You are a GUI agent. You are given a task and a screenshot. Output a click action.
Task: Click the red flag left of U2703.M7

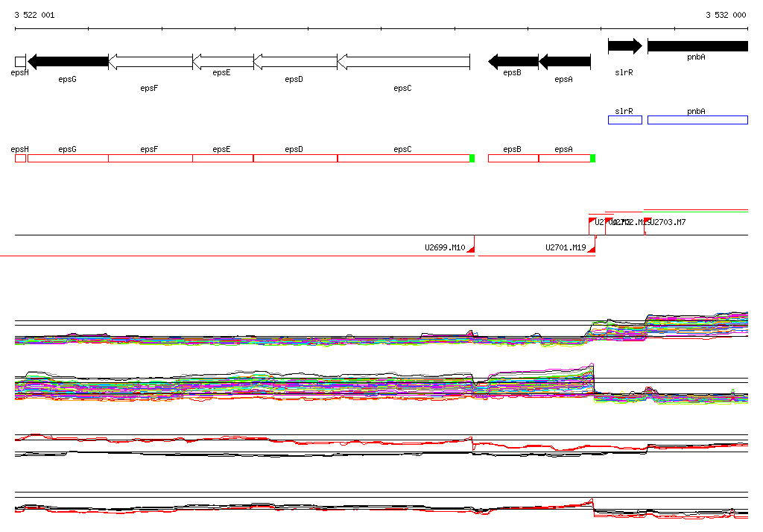648,221
